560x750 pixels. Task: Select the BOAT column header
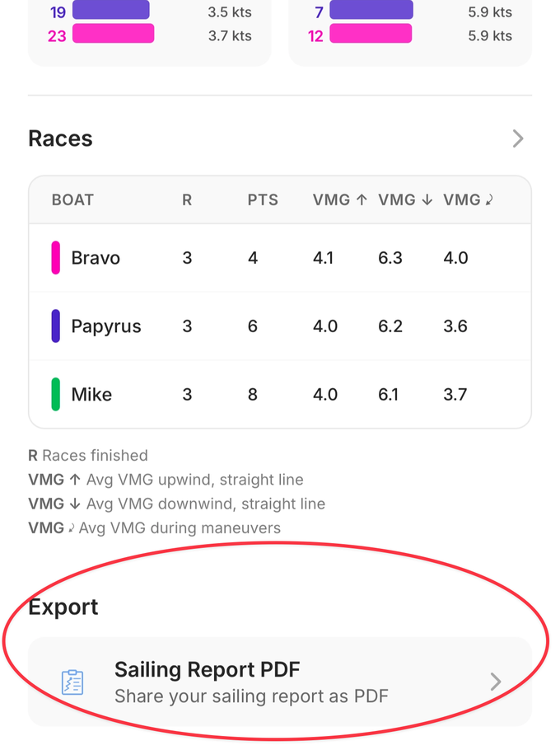(x=72, y=199)
